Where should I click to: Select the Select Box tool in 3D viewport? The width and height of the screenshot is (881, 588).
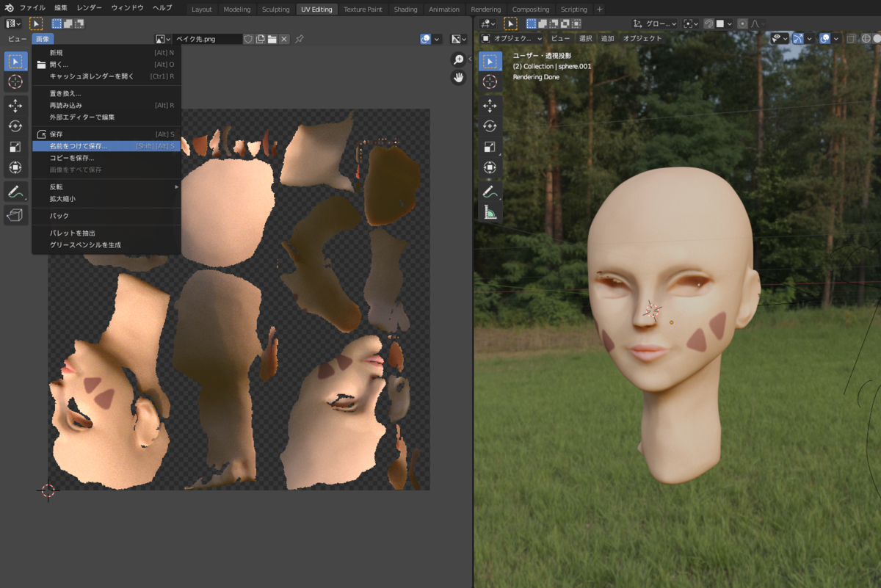(x=490, y=62)
